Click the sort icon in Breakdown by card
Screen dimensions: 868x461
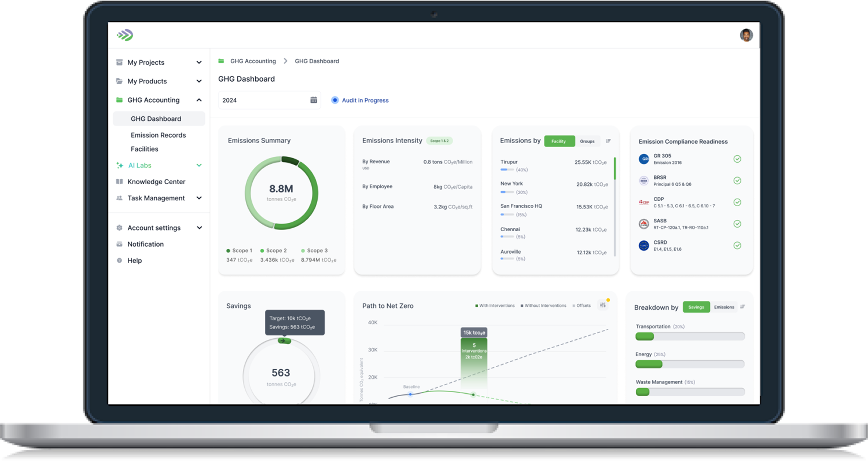pyautogui.click(x=742, y=307)
